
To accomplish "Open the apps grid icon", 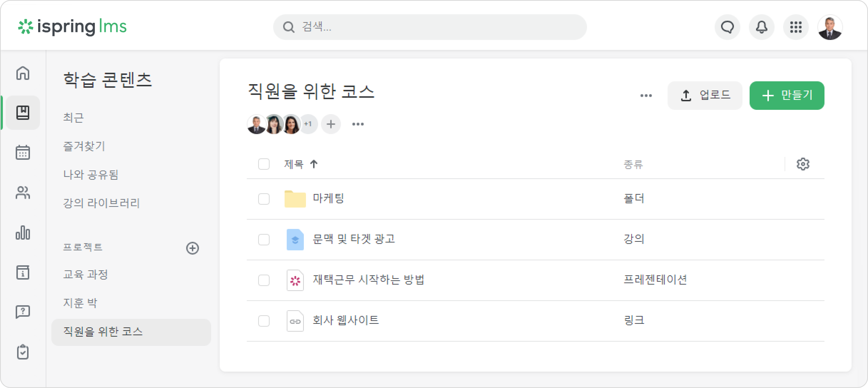I will [796, 27].
